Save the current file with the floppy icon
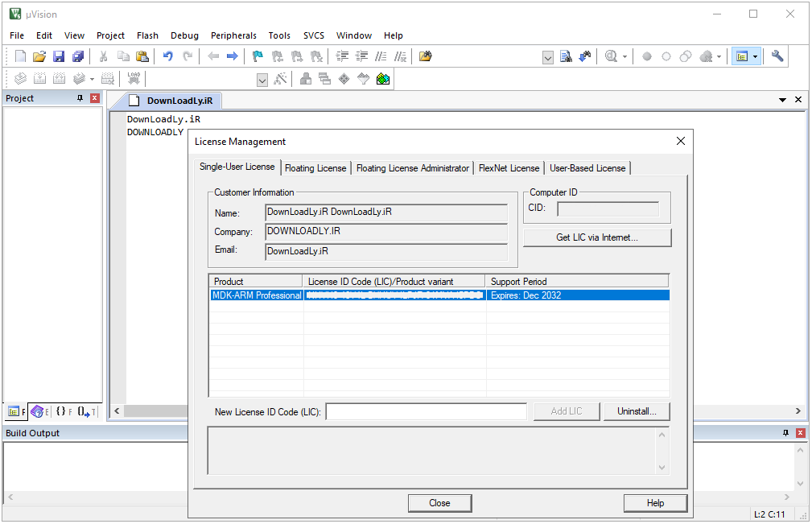The height and width of the screenshot is (524, 812). click(59, 56)
